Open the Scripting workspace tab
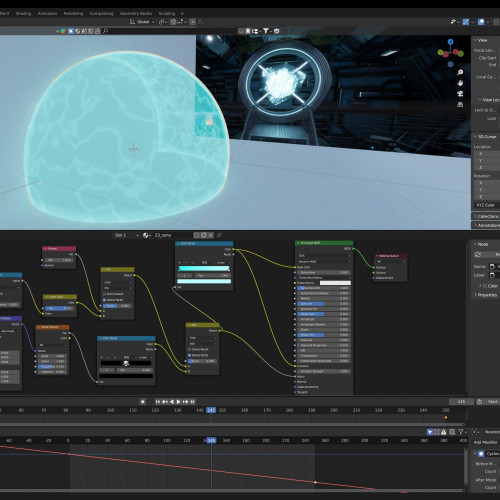 click(167, 14)
